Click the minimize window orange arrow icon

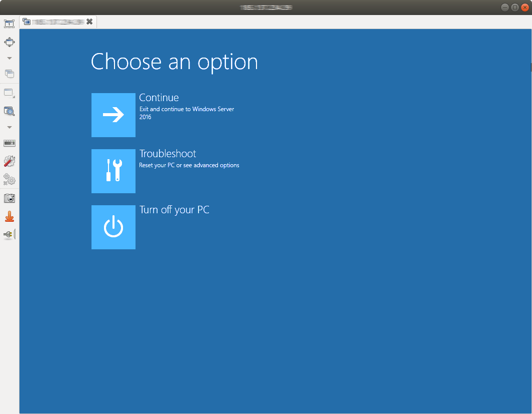[9, 216]
